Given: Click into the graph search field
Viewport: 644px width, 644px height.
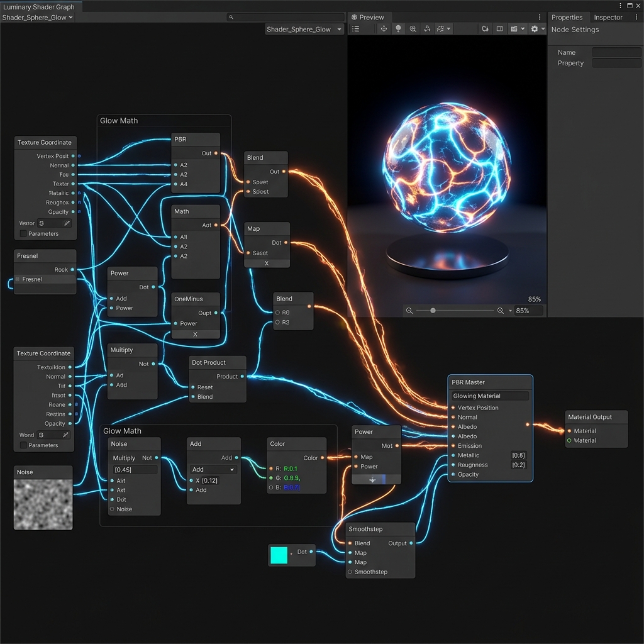Looking at the screenshot, I should point(286,17).
